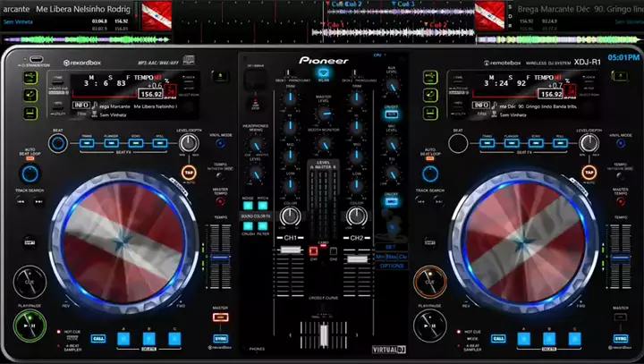Click right deck hot cue CALL button
The height and width of the screenshot is (364, 644).
tap(498, 339)
